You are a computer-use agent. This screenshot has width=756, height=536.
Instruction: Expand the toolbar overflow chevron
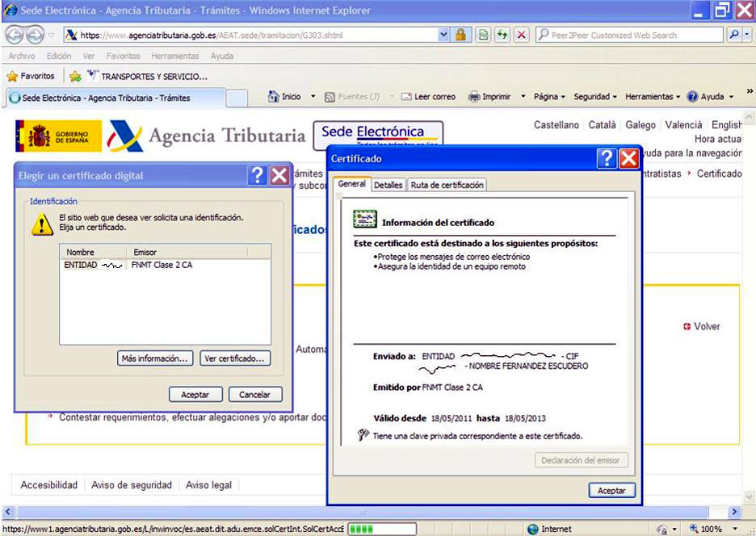coord(750,90)
